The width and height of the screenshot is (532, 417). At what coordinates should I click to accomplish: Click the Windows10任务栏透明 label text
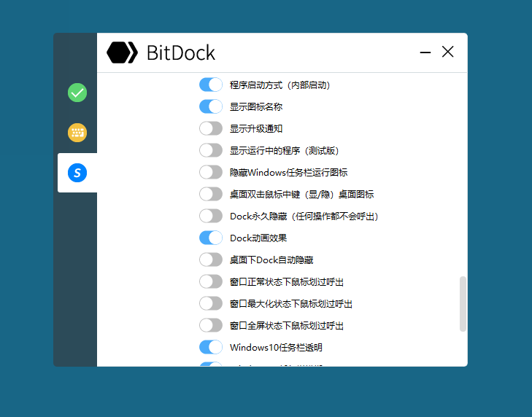click(x=276, y=348)
